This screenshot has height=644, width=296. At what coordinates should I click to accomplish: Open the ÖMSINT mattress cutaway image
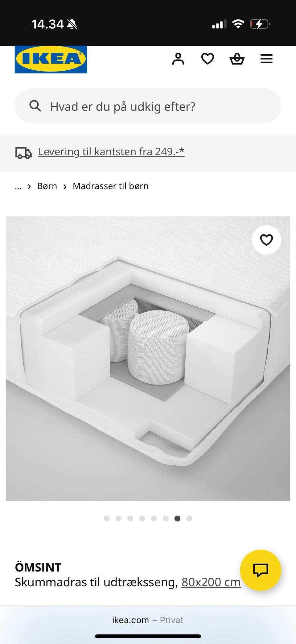coord(148,359)
